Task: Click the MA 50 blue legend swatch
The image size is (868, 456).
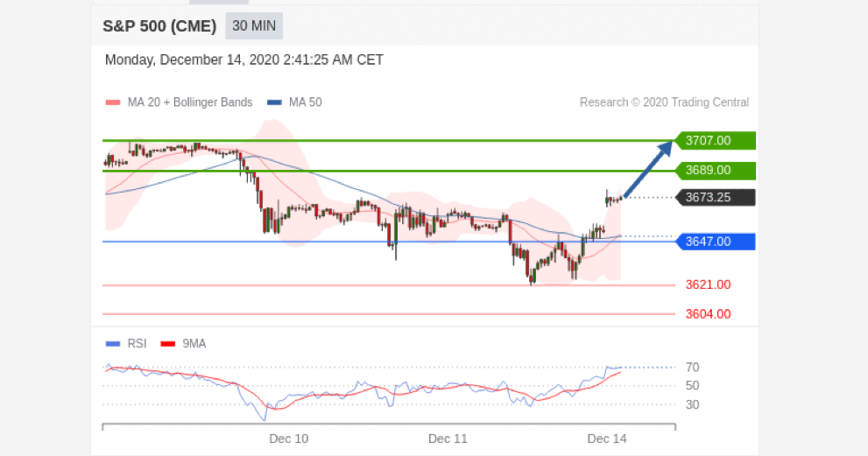Action: (274, 102)
